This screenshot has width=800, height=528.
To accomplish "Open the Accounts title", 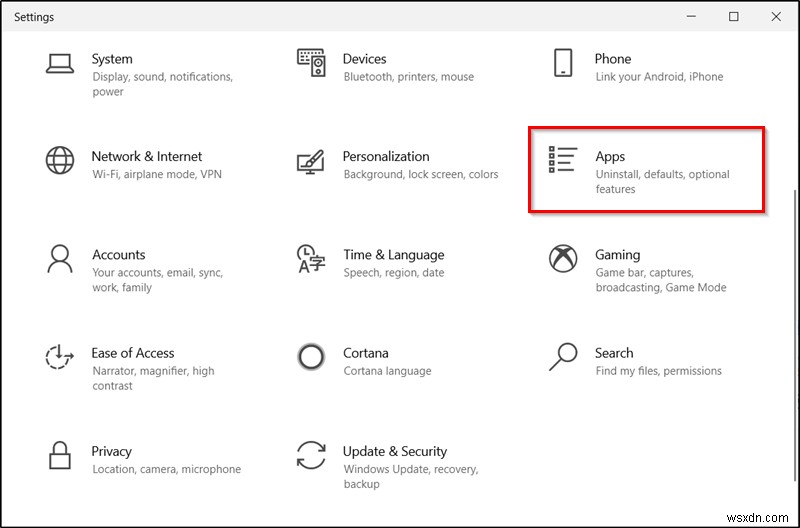I will click(x=118, y=255).
